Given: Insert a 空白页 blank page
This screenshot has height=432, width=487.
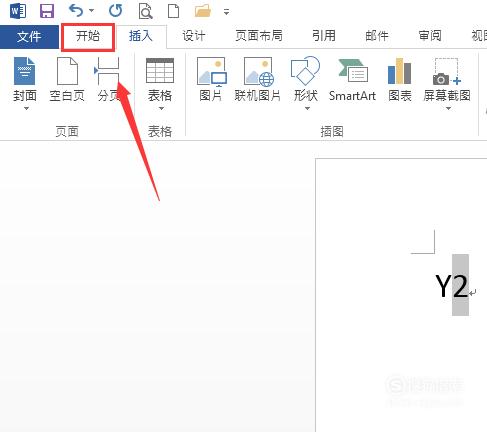Looking at the screenshot, I should 67,80.
